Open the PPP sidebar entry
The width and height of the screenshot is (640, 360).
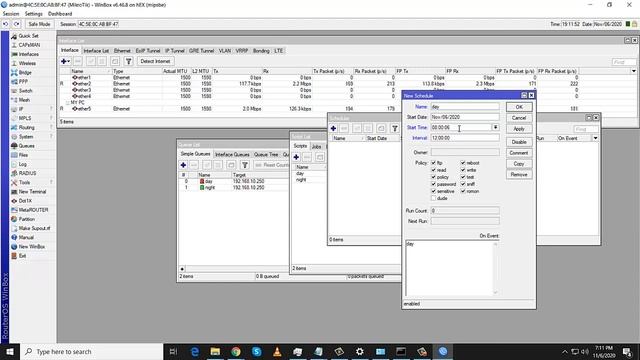pyautogui.click(x=23, y=82)
